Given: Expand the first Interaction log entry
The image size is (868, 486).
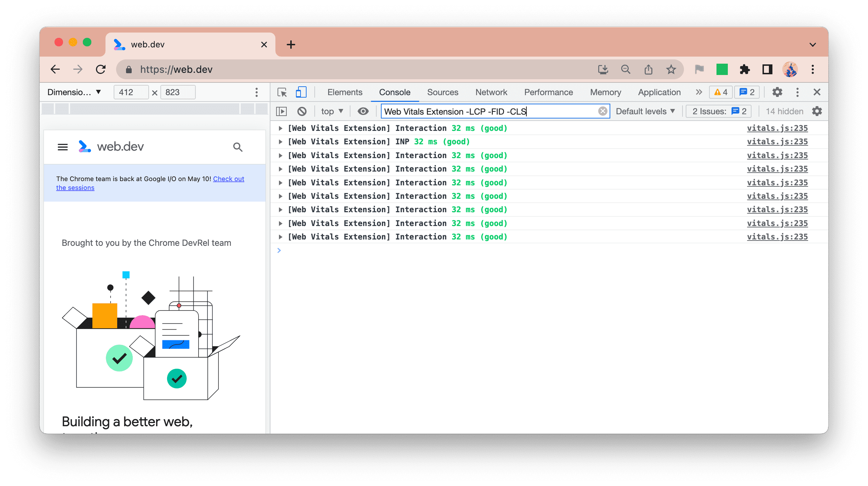Looking at the screenshot, I should 281,128.
